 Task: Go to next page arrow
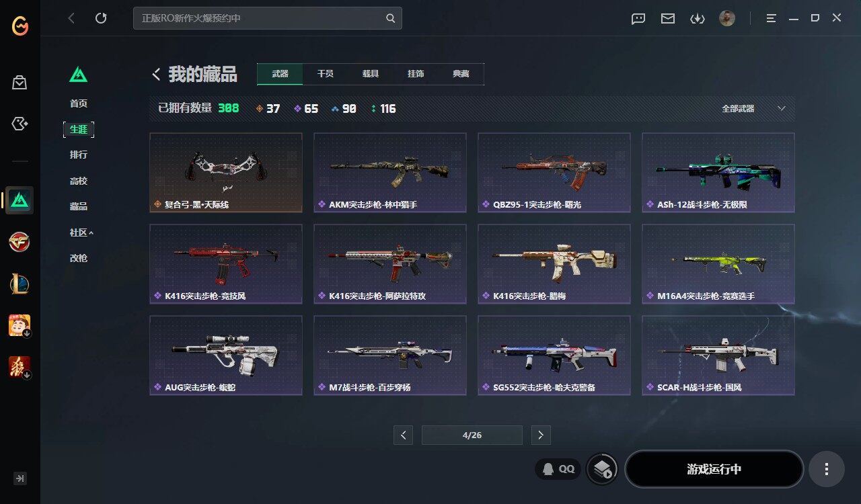click(541, 435)
